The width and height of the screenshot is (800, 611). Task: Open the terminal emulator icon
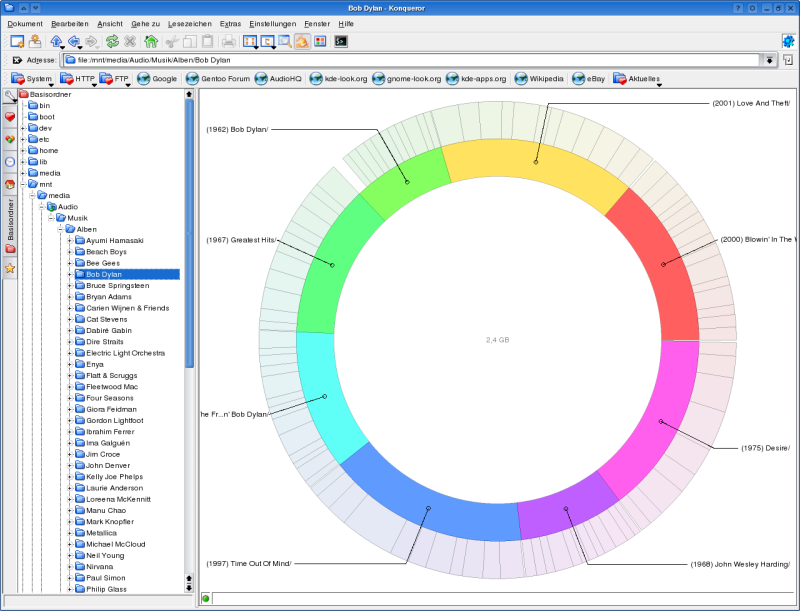tap(341, 41)
